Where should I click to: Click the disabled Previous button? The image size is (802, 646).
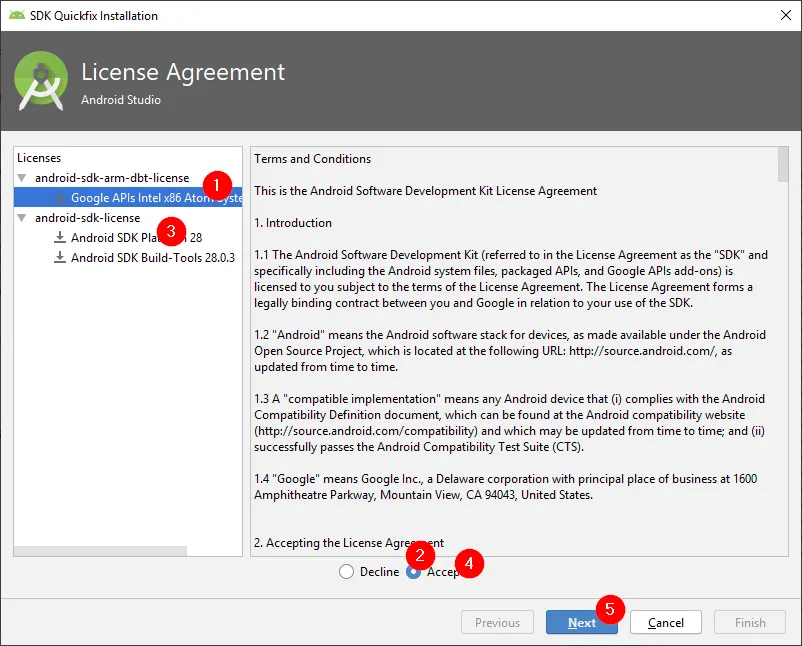(497, 622)
